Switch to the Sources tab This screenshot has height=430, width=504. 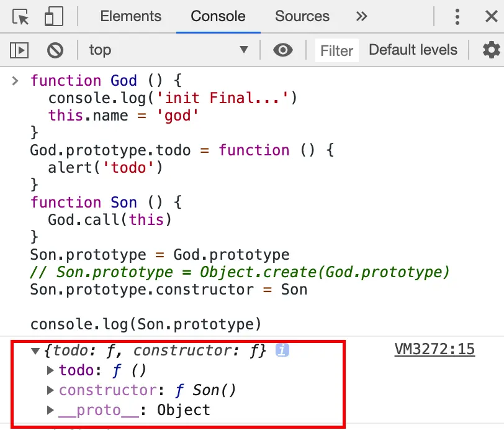302,17
